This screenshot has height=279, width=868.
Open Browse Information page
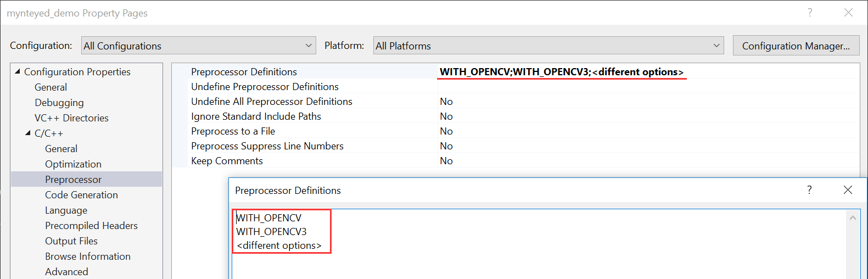point(88,256)
